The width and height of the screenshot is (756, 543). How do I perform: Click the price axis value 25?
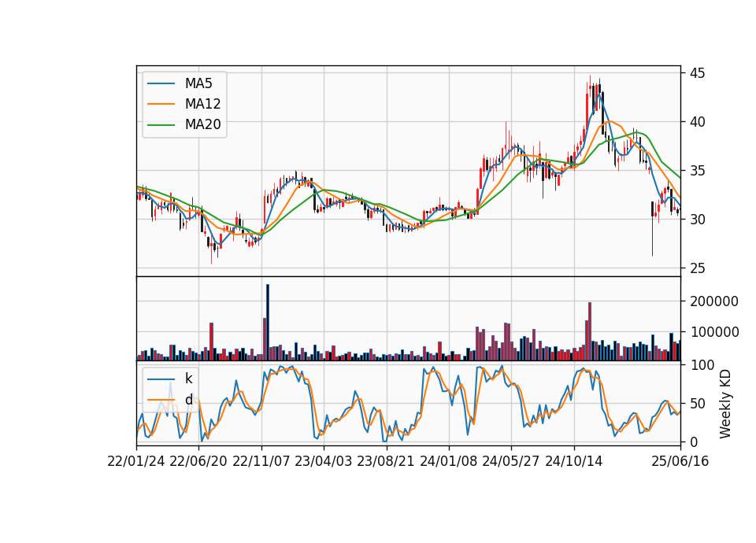[697, 268]
